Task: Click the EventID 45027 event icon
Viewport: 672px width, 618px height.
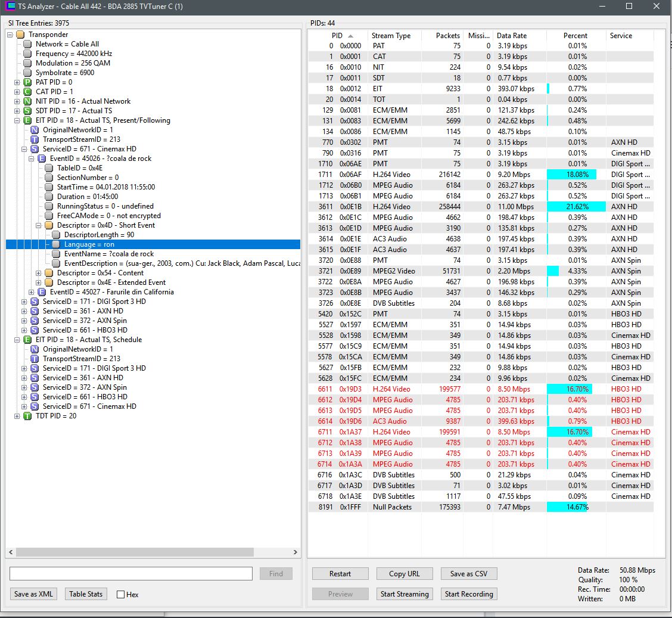Action: pyautogui.click(x=42, y=292)
